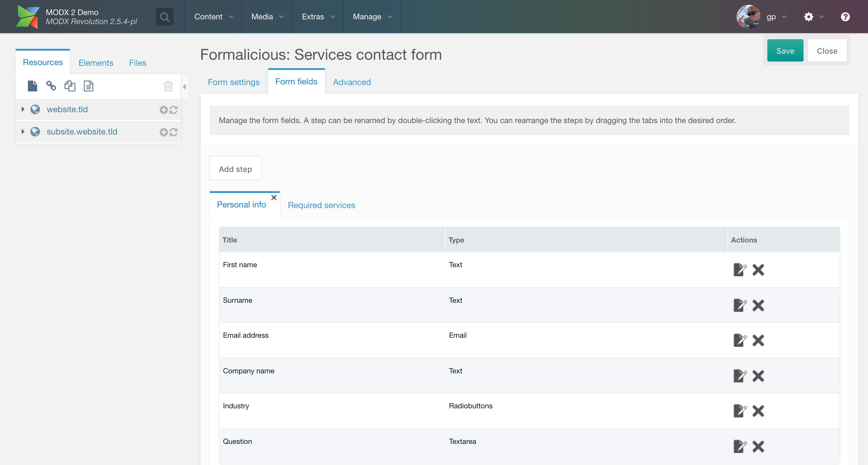This screenshot has height=465, width=868.
Task: Expand the website.tld tree node
Action: tap(23, 109)
